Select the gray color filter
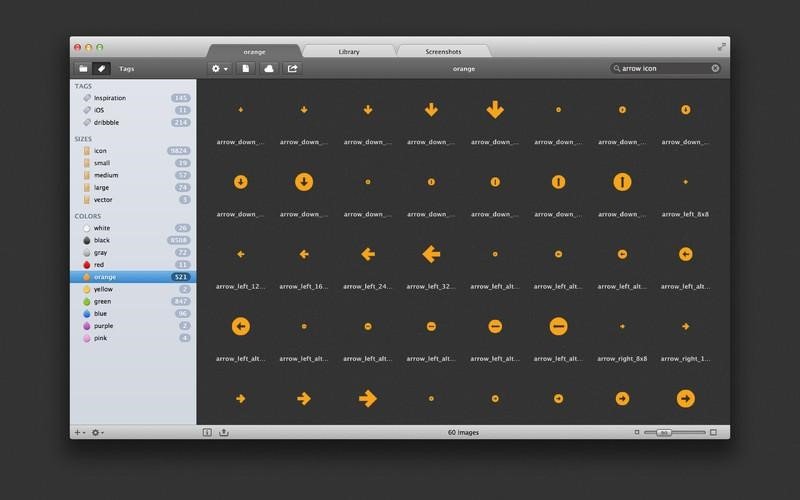800x500 pixels. click(133, 253)
